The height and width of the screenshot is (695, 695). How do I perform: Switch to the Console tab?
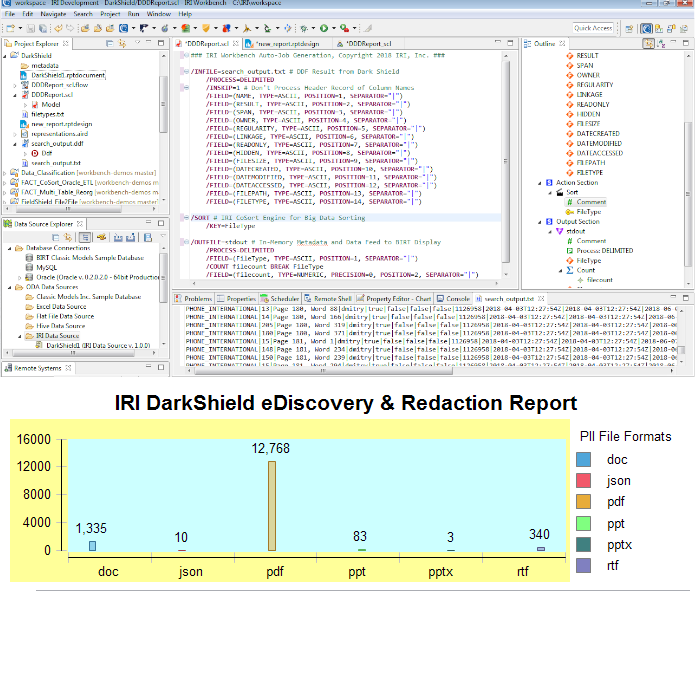coord(453,299)
